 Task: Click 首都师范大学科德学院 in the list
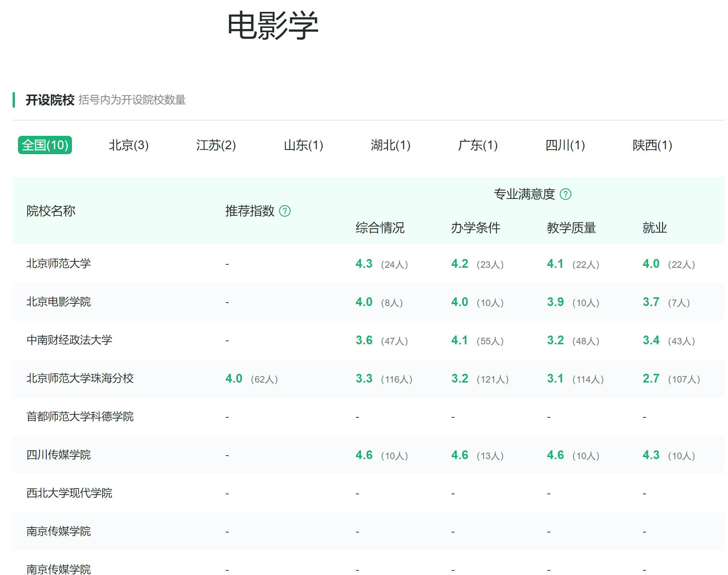(x=80, y=417)
